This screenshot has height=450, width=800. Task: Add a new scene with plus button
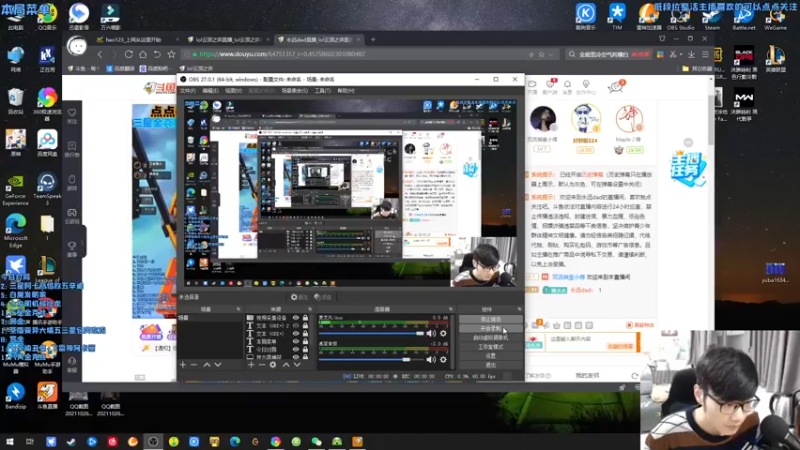[x=183, y=365]
